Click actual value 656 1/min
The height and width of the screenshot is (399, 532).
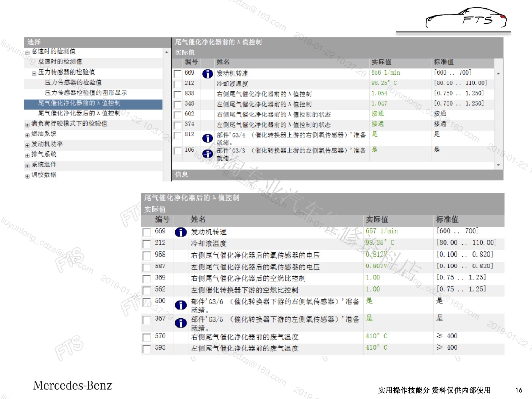386,73
